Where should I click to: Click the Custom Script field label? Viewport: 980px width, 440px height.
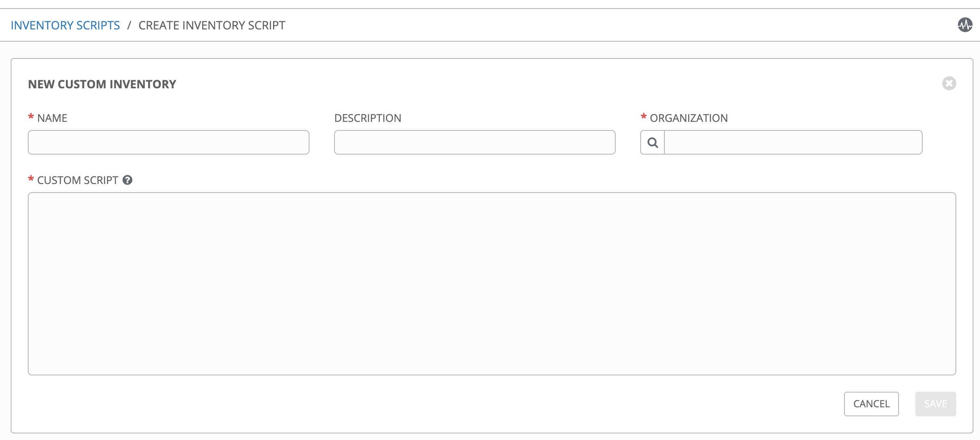click(77, 180)
